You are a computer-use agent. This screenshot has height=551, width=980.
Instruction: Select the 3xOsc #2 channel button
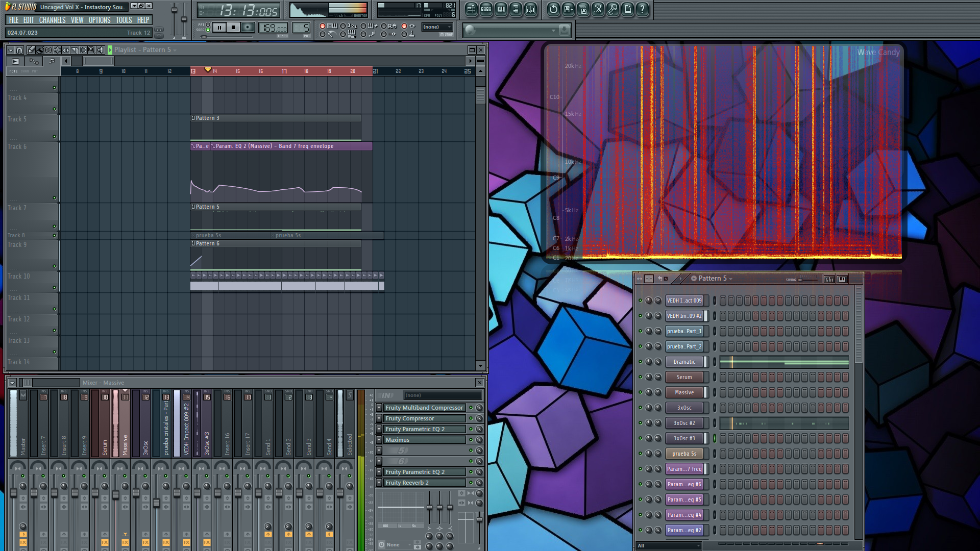pyautogui.click(x=684, y=423)
